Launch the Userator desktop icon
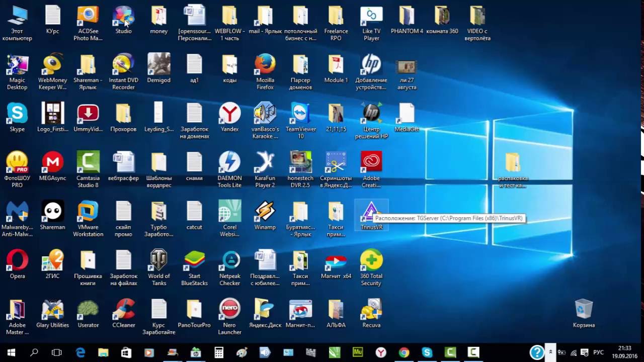Image resolution: width=644 pixels, height=362 pixels. [x=88, y=313]
